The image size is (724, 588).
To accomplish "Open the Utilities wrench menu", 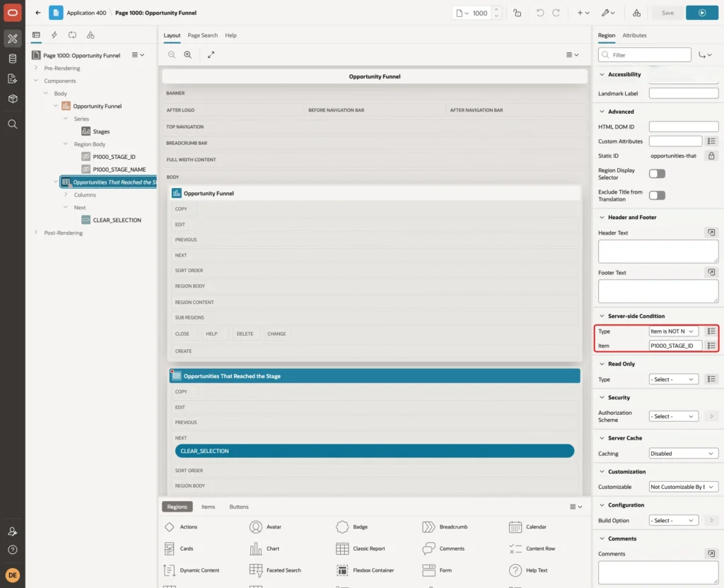I will [x=608, y=13].
